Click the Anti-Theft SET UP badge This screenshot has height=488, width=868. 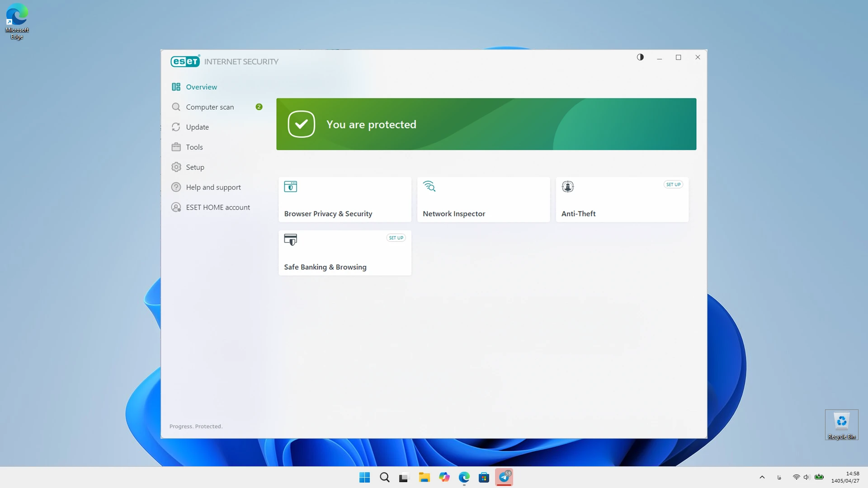(673, 184)
